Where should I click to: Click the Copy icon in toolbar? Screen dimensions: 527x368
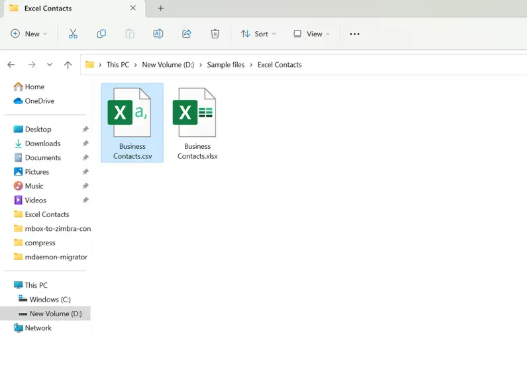[101, 34]
